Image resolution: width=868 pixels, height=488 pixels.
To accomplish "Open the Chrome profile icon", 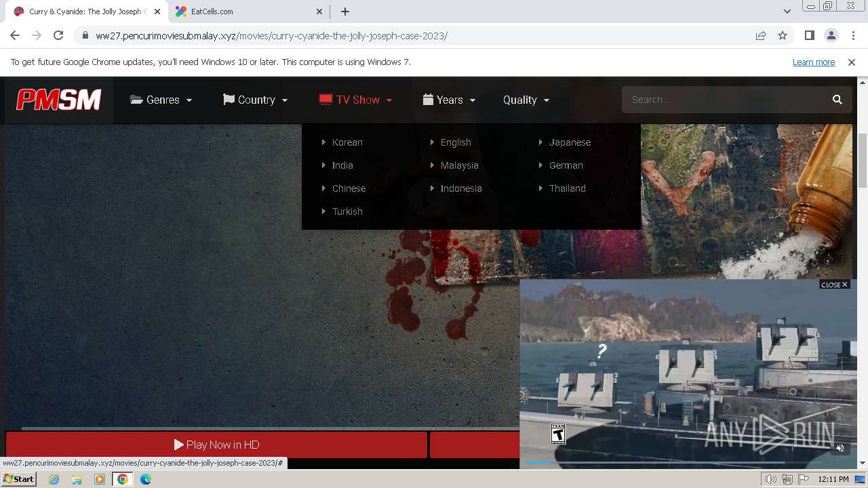I will click(x=831, y=35).
